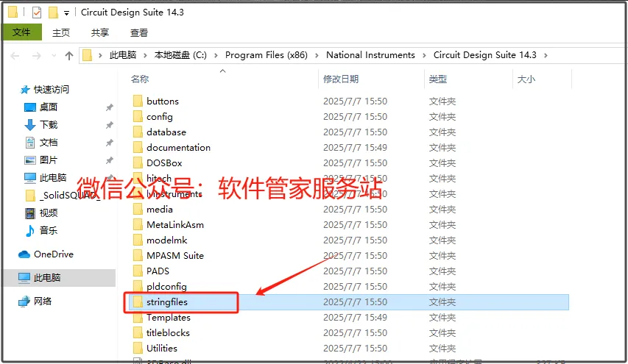Go up one folder level
The image size is (628, 364).
click(69, 56)
